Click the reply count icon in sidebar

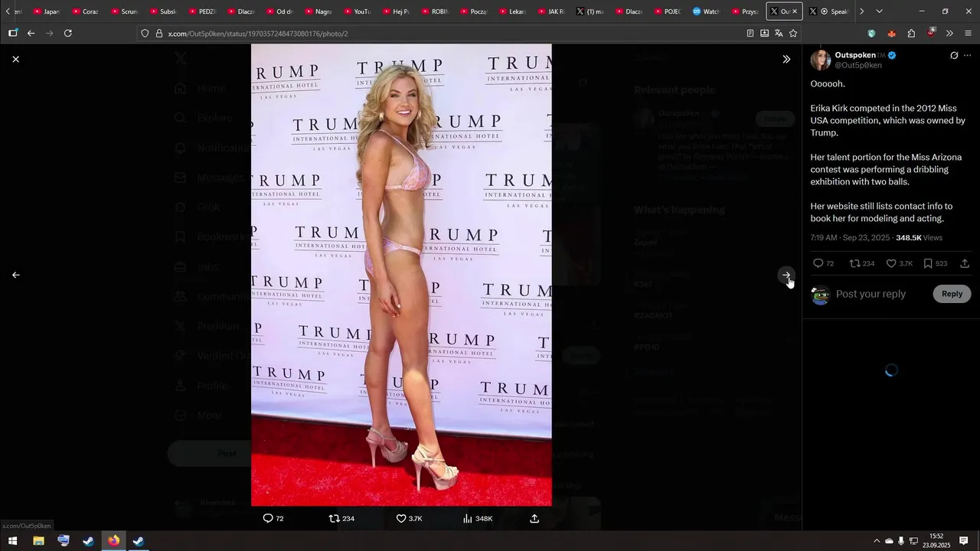(818, 263)
